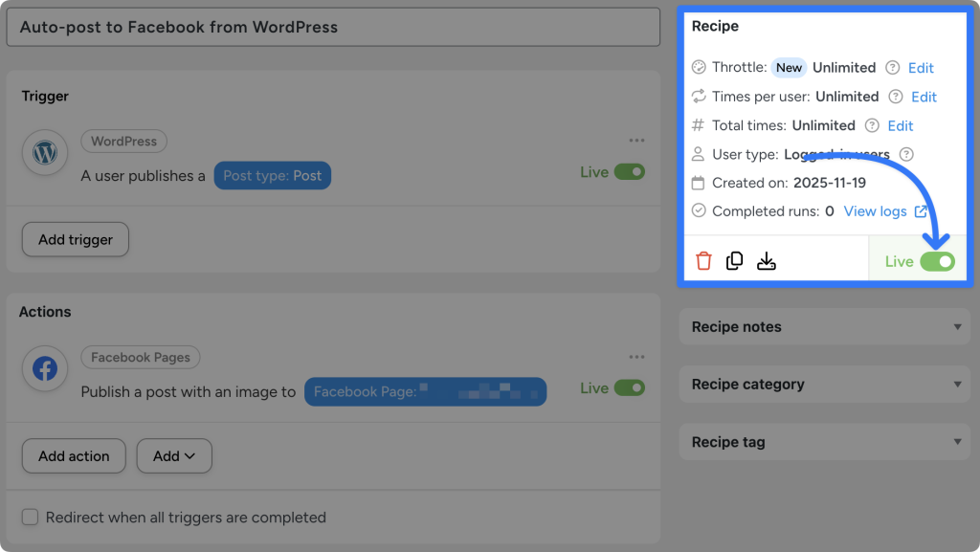Open the Add dropdown under Actions
The image size is (980, 552).
(174, 456)
